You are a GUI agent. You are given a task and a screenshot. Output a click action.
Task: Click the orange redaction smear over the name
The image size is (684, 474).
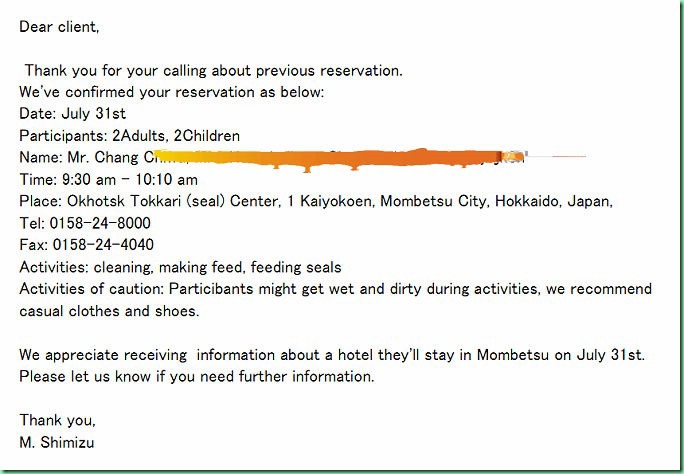pyautogui.click(x=338, y=158)
